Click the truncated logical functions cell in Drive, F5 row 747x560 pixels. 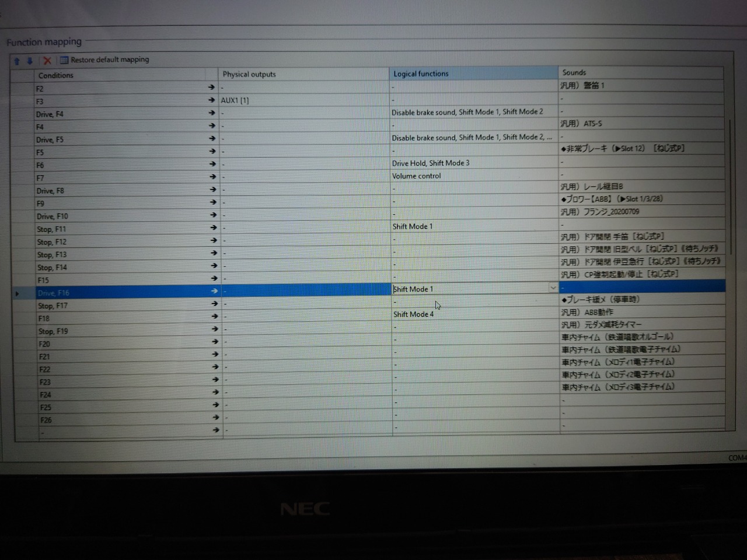(x=474, y=138)
